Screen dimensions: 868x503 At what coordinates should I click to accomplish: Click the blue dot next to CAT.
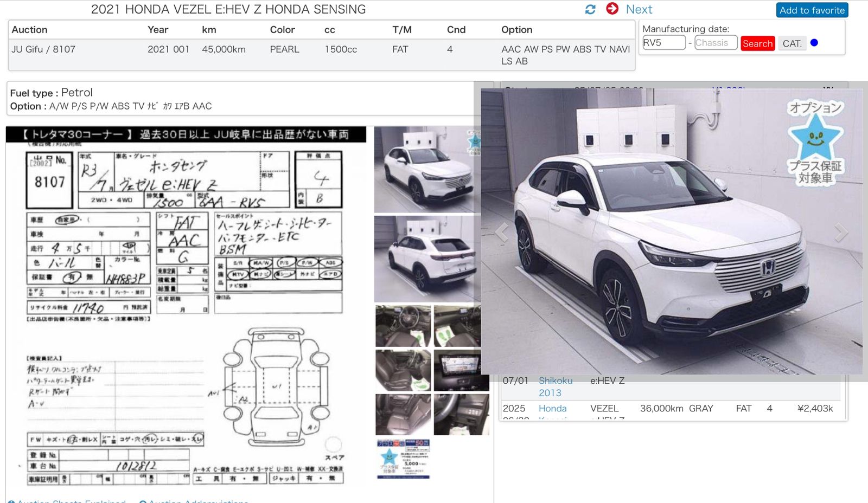point(814,43)
